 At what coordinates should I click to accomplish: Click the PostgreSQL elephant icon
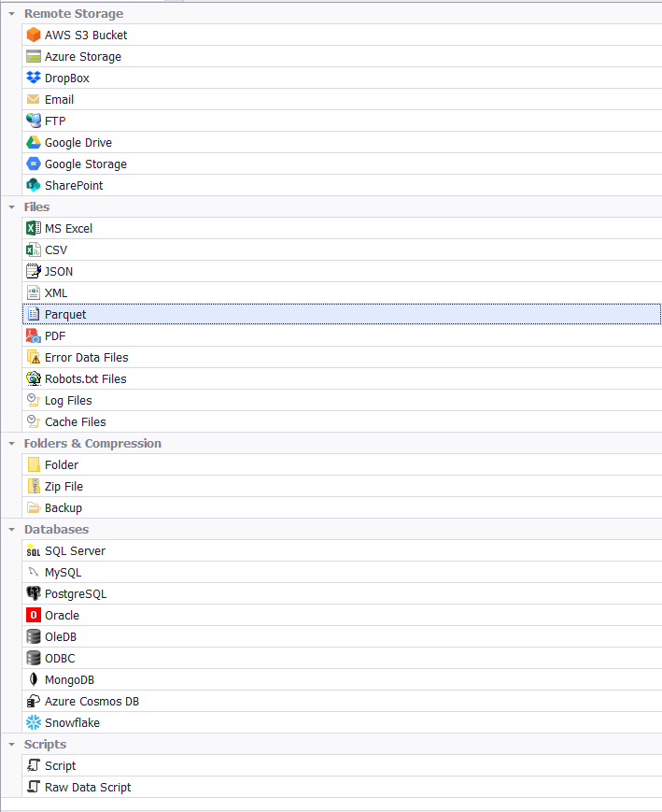(x=33, y=593)
